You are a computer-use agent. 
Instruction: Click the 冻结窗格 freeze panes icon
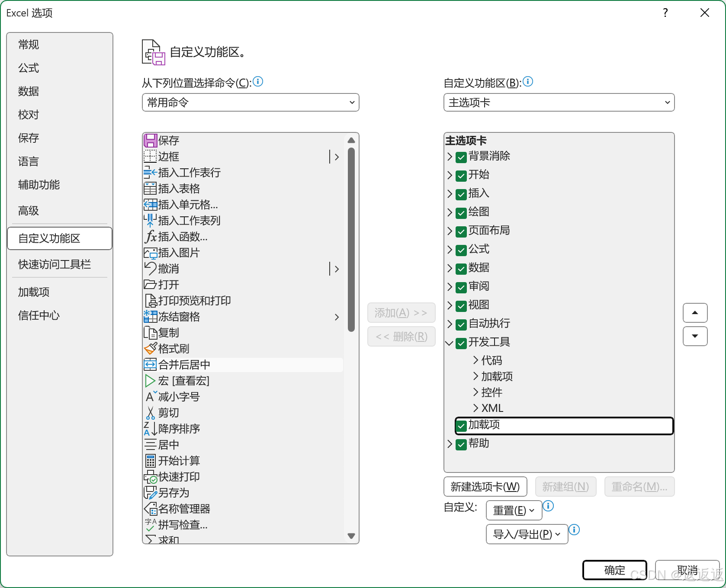coord(150,316)
